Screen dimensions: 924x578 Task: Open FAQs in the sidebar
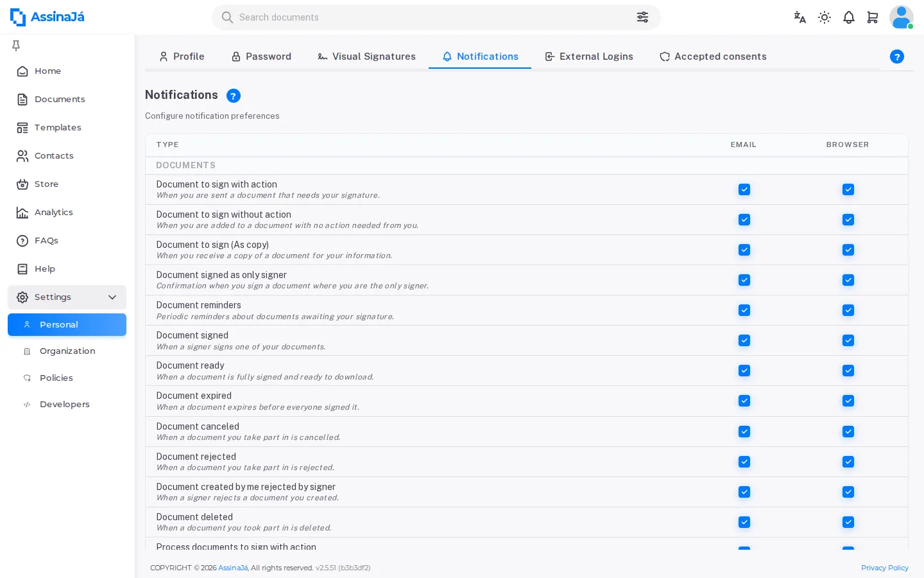click(67, 241)
